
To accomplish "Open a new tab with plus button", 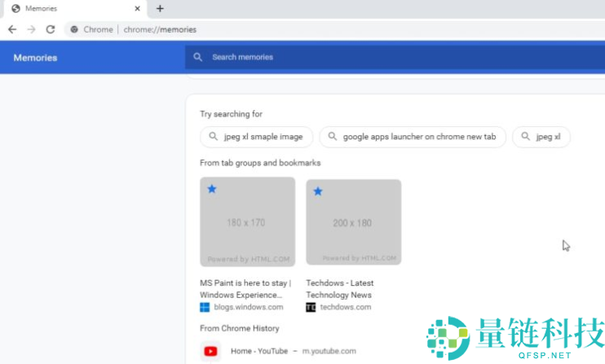I will (x=160, y=9).
